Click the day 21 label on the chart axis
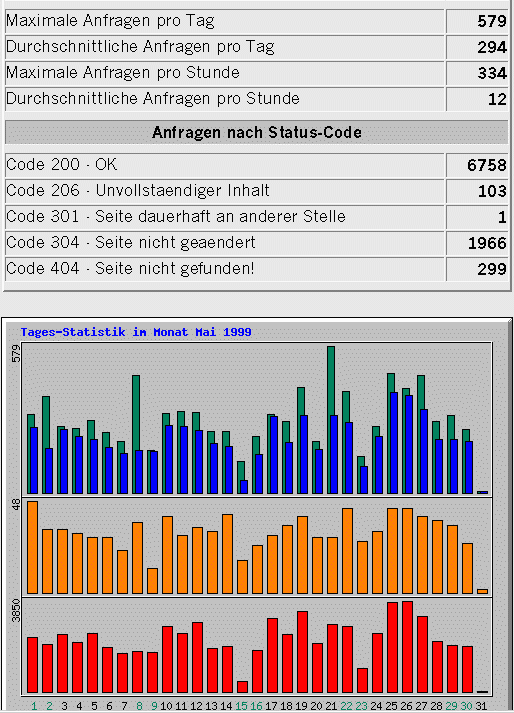Image resolution: width=514 pixels, height=713 pixels. click(x=331, y=706)
